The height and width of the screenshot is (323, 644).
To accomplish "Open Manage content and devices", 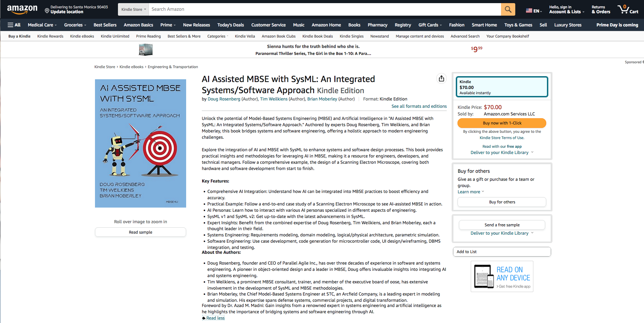I will (420, 36).
